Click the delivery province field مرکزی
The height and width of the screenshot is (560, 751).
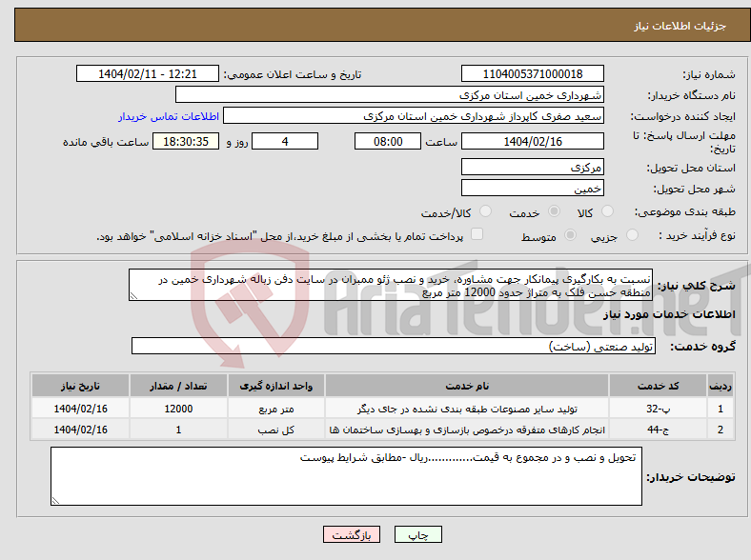coord(532,167)
